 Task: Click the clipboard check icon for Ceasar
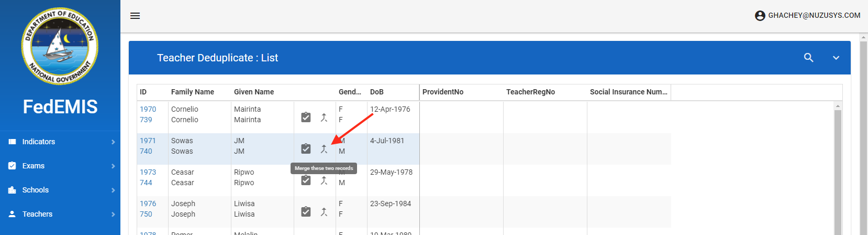(x=306, y=181)
